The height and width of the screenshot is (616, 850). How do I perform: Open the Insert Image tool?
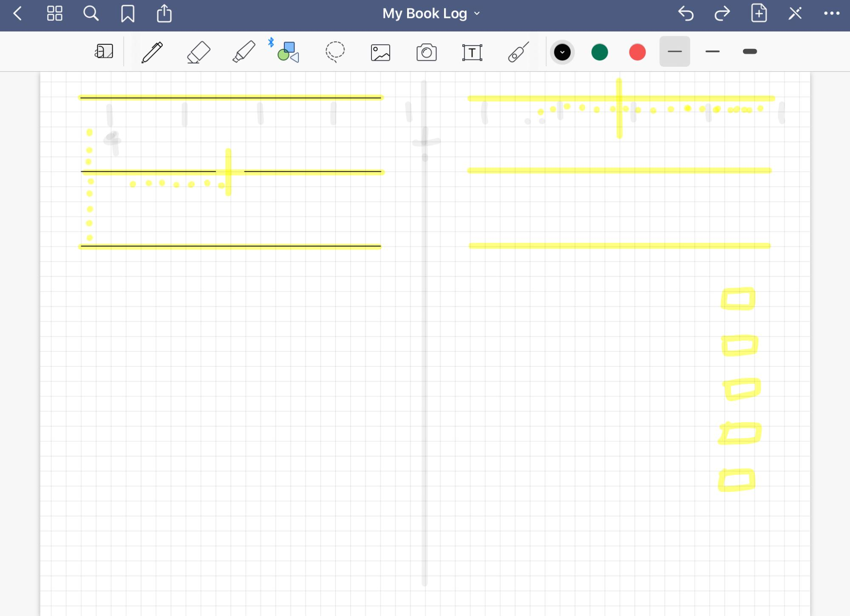tap(380, 53)
